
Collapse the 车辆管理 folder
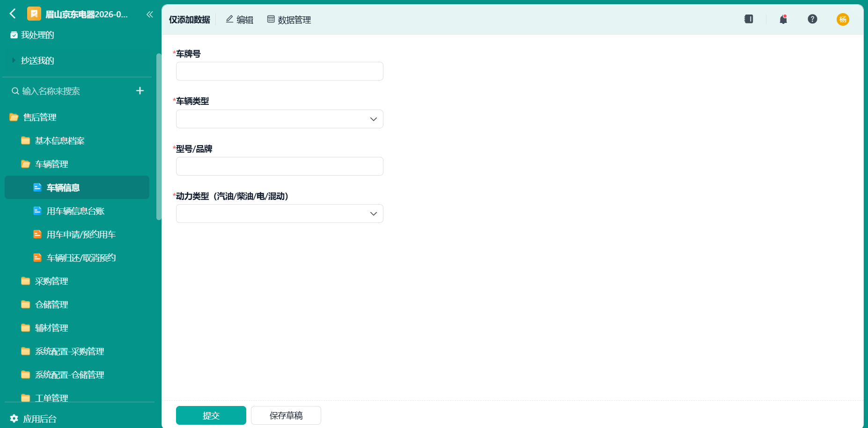point(51,164)
